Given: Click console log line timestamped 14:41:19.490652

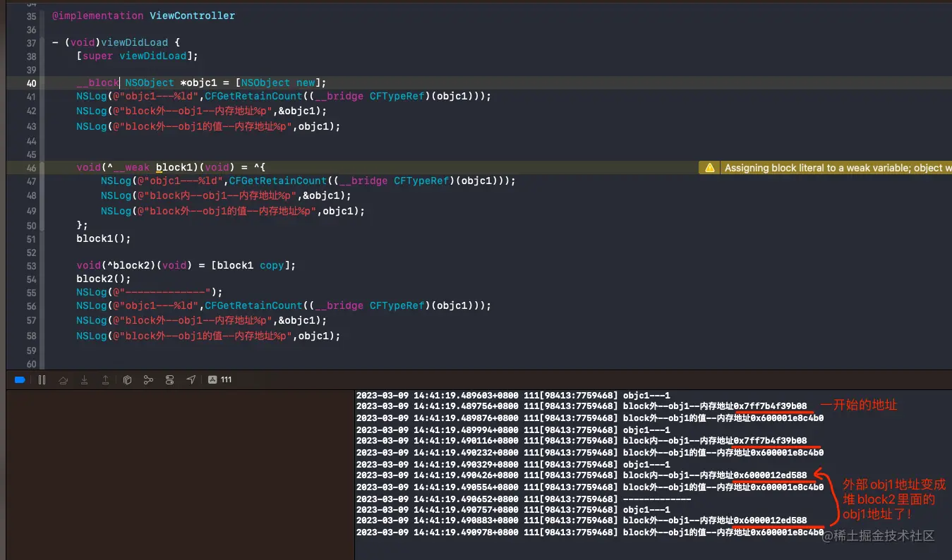Looking at the screenshot, I should click(x=524, y=499).
